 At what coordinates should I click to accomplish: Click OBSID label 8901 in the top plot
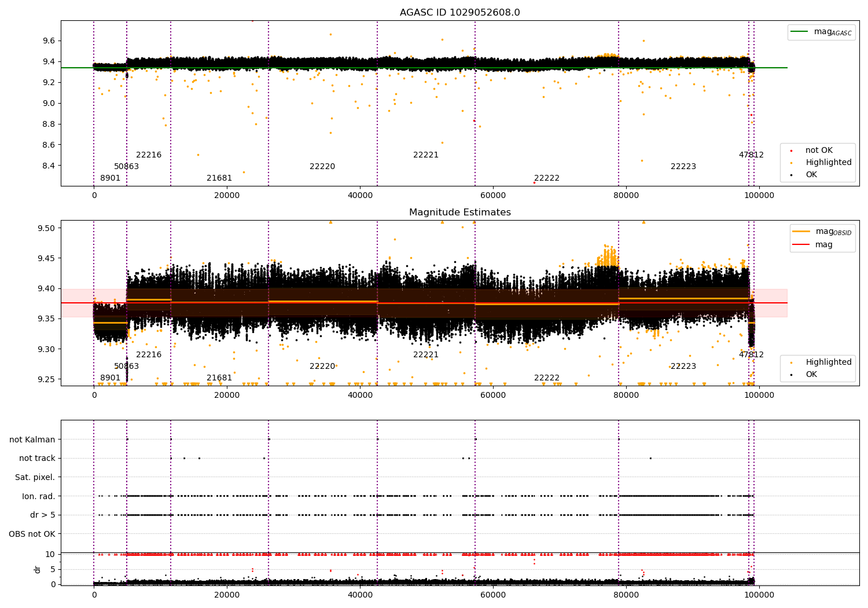[110, 178]
